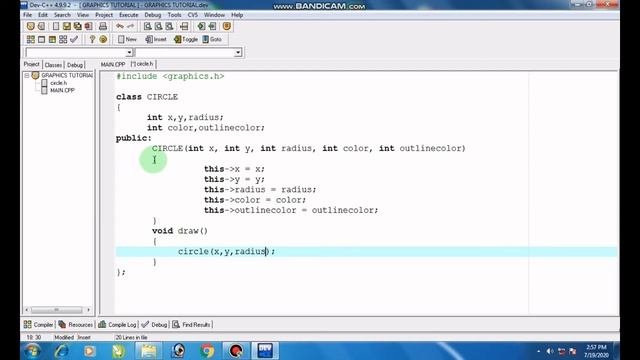Click the Toggle bookmark button
Viewport: 640px width, 360px height.
(186, 39)
